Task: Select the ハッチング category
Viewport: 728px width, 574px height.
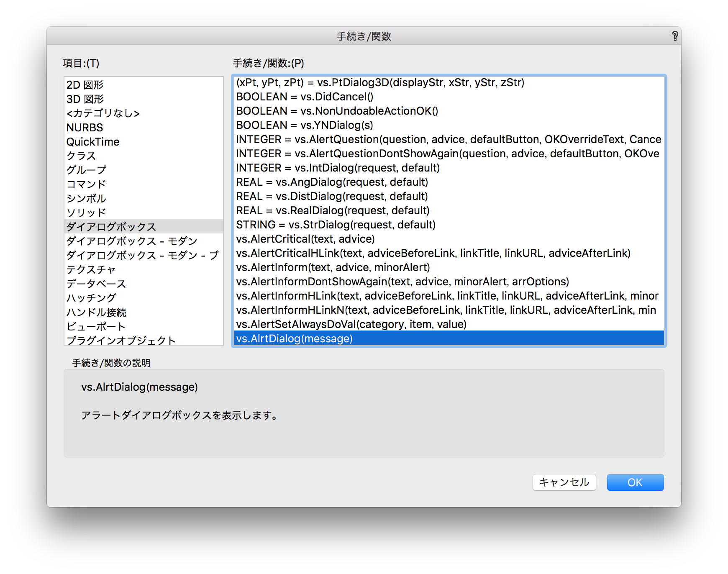Action: tap(144, 298)
